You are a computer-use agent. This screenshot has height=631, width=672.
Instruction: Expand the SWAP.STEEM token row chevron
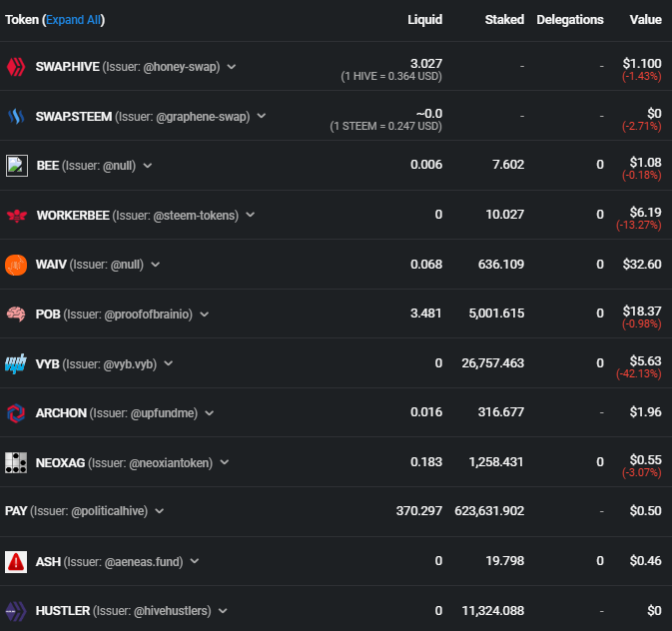tap(262, 116)
